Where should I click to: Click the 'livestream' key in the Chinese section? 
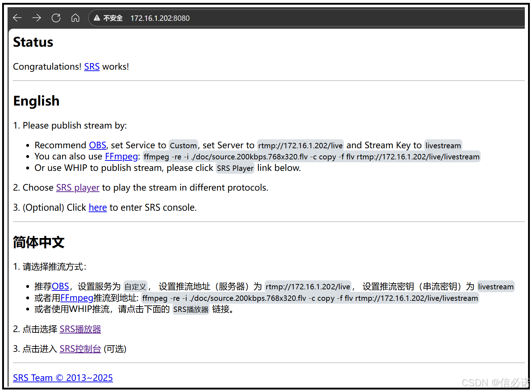[496, 287]
